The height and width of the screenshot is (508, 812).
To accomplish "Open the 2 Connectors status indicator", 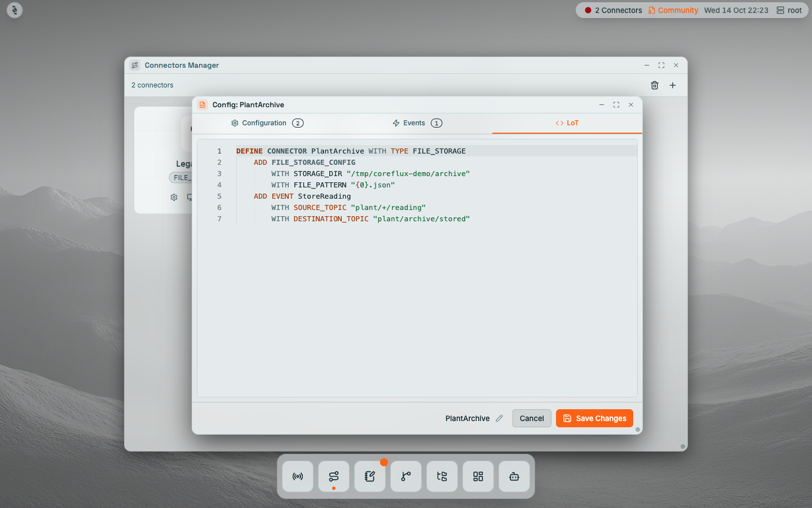I will (x=614, y=10).
